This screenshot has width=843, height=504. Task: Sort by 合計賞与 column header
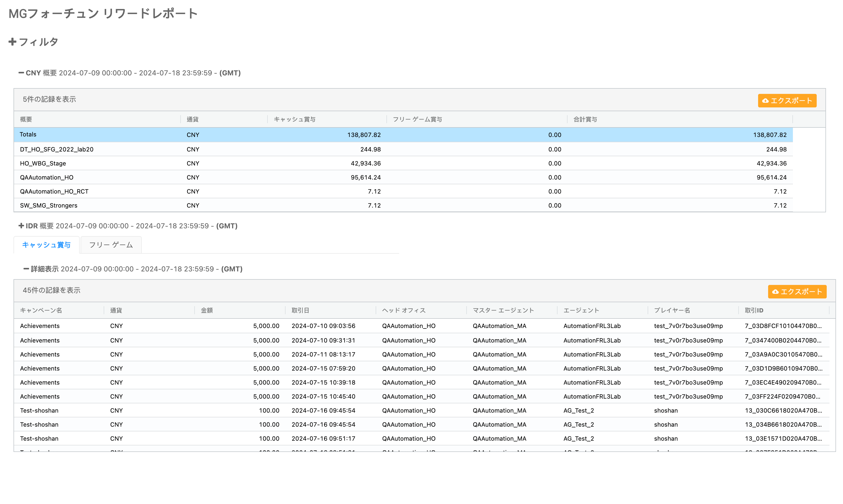click(x=585, y=119)
